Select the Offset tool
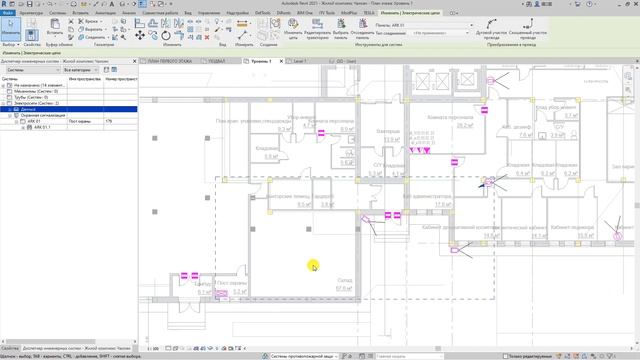640x360 pixels. coord(153,24)
